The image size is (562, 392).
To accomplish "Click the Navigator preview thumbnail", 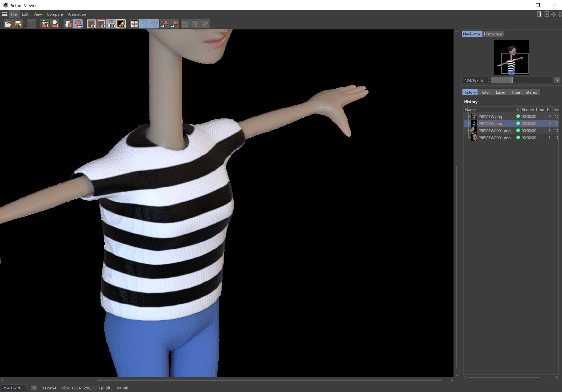I will pyautogui.click(x=512, y=57).
